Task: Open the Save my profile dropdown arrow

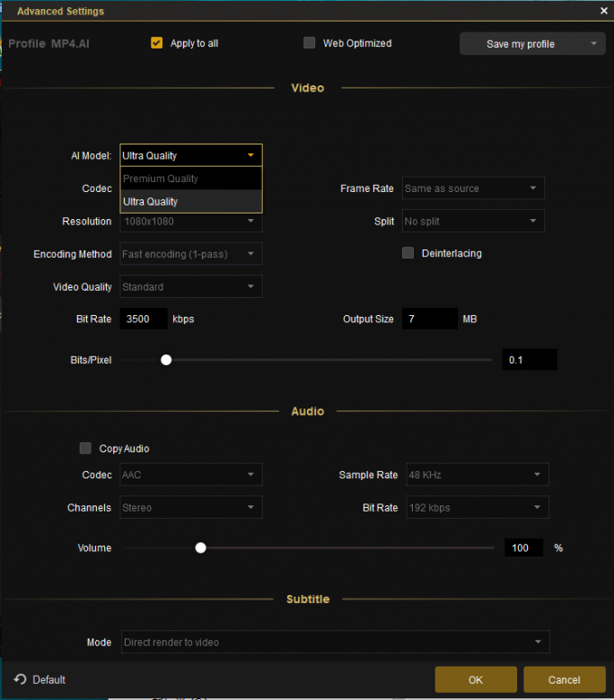Action: coord(593,44)
